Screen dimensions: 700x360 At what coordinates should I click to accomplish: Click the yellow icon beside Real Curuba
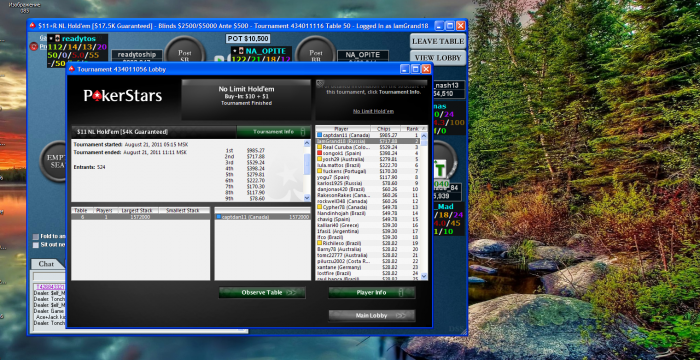(x=319, y=147)
